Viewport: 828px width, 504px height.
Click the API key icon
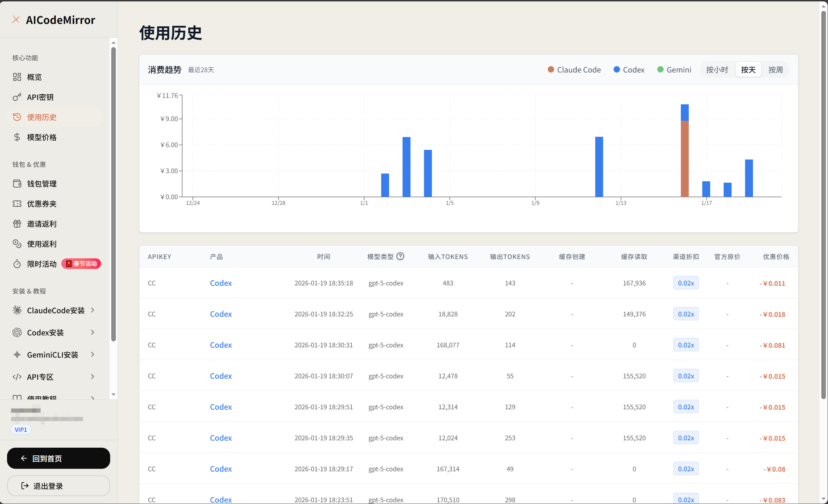coord(17,97)
